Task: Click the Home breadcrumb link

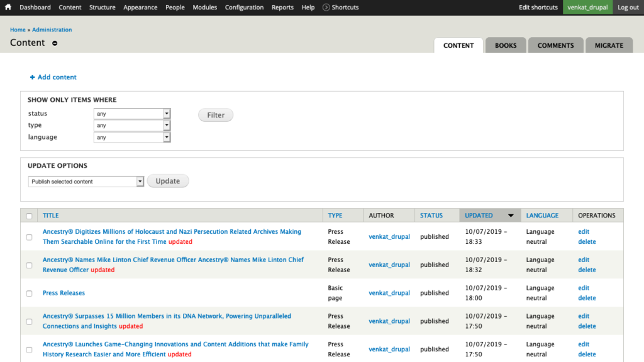Action: click(18, 30)
